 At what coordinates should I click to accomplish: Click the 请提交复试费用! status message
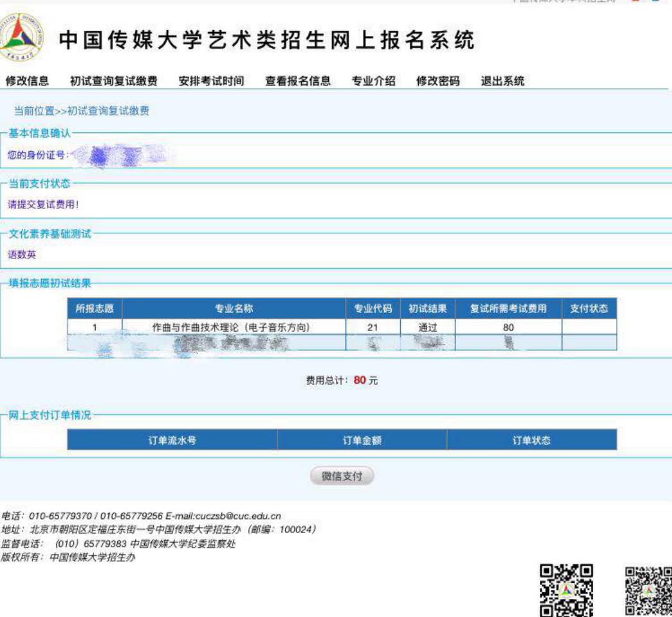coord(43,204)
